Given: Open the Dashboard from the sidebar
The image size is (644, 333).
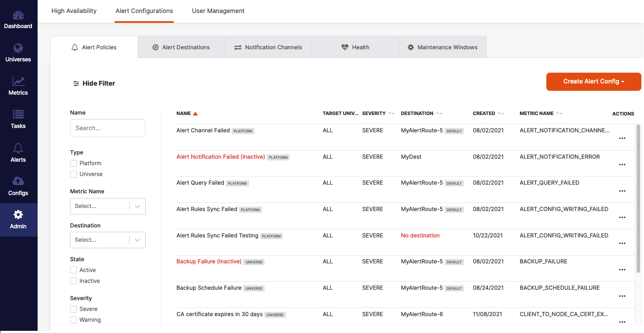Looking at the screenshot, I should 18,19.
